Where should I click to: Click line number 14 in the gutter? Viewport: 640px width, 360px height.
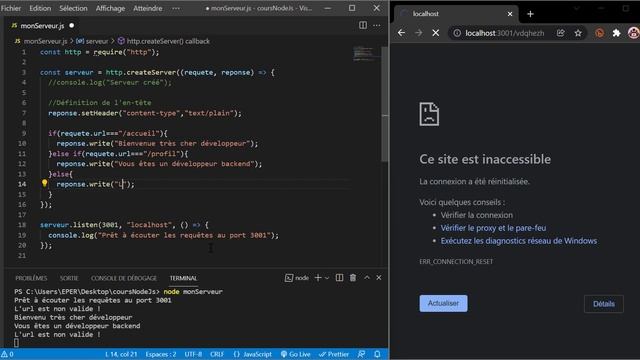[x=22, y=184]
